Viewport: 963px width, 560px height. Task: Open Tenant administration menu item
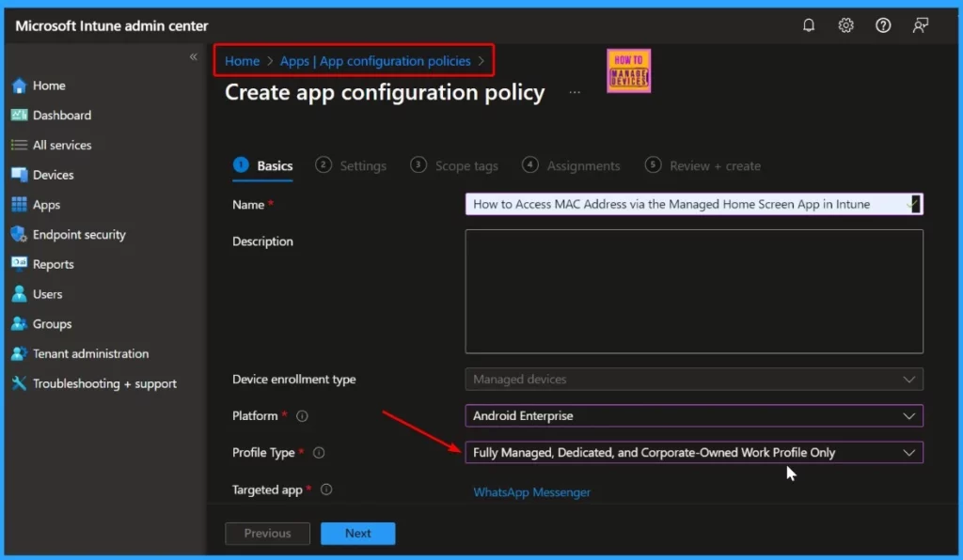[x=91, y=353]
